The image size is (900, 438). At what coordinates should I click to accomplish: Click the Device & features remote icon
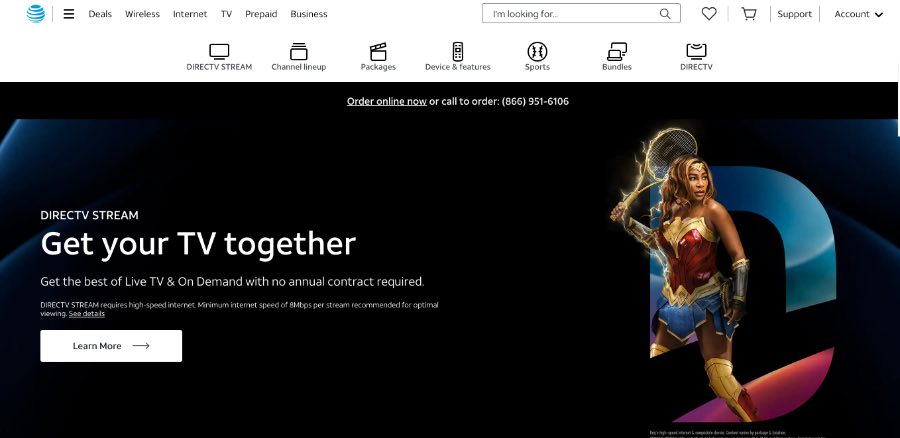(x=457, y=52)
